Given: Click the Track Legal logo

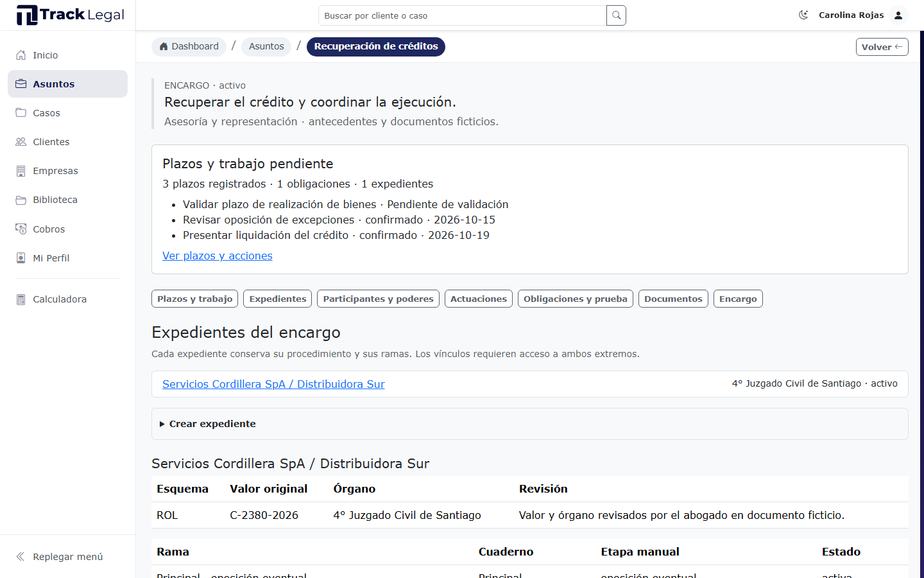Looking at the screenshot, I should coord(70,15).
